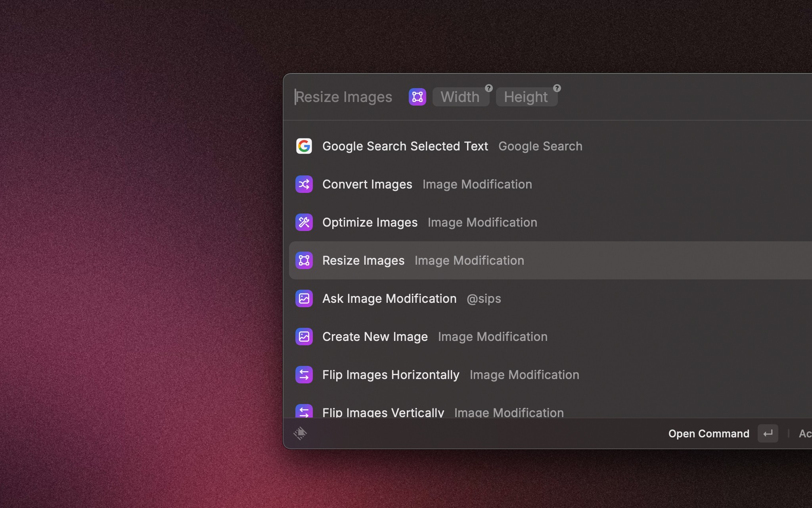Click Image Modification label beside Optimize Images
Image resolution: width=812 pixels, height=508 pixels.
click(483, 222)
